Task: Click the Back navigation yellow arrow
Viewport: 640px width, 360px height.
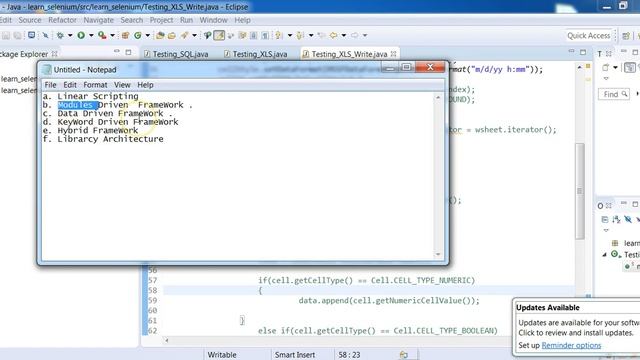Action: (333, 36)
